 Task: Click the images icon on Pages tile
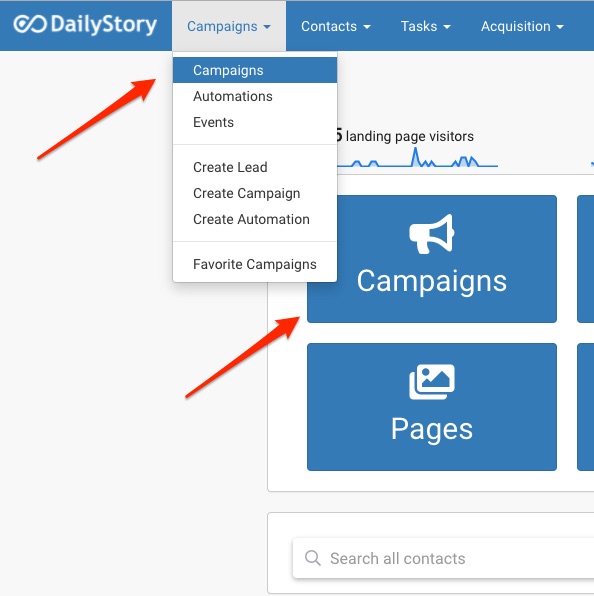432,382
